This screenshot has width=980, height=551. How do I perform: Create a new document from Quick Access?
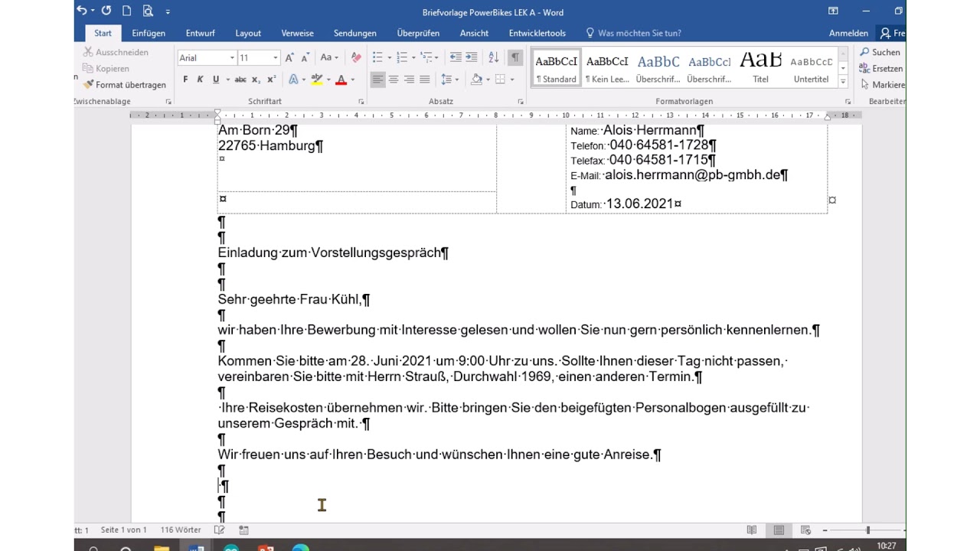tap(127, 11)
